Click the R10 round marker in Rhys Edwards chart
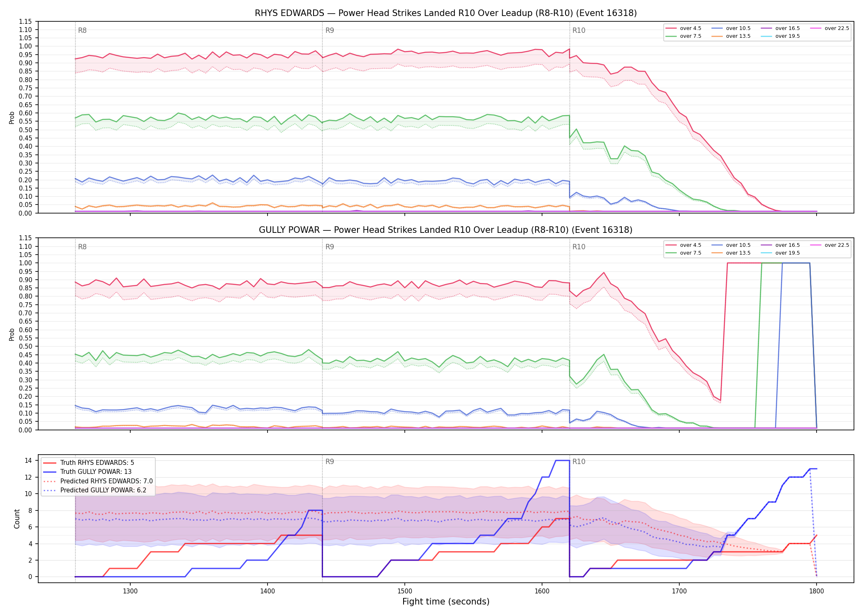 pyautogui.click(x=579, y=30)
